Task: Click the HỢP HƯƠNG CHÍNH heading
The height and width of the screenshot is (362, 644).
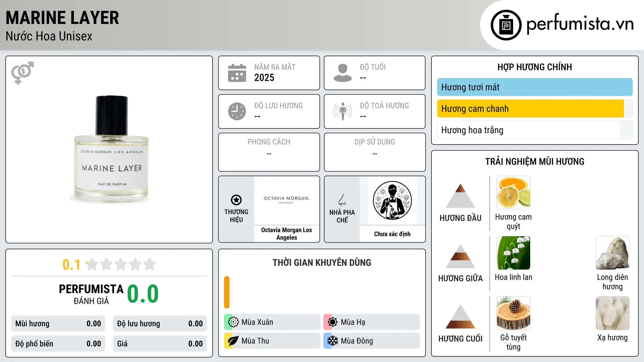Action: click(535, 67)
